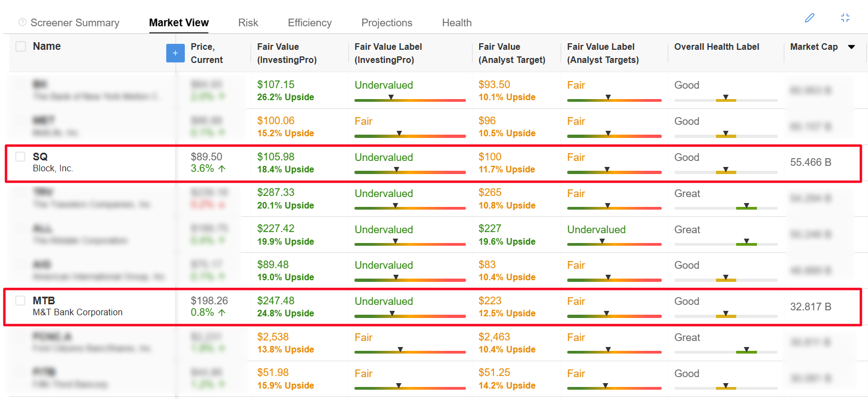Click the Market Cap sort arrow

[851, 47]
